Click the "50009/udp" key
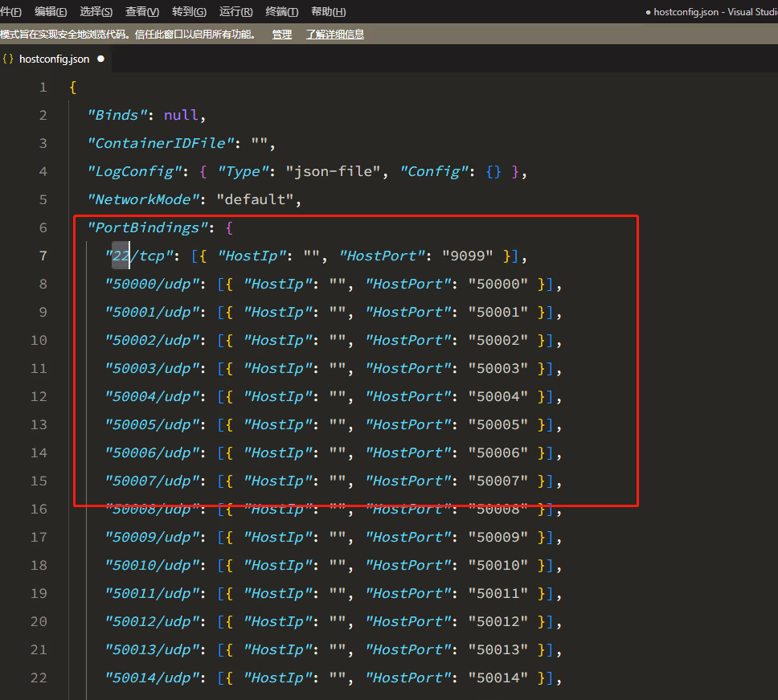The height and width of the screenshot is (700, 778). point(152,538)
